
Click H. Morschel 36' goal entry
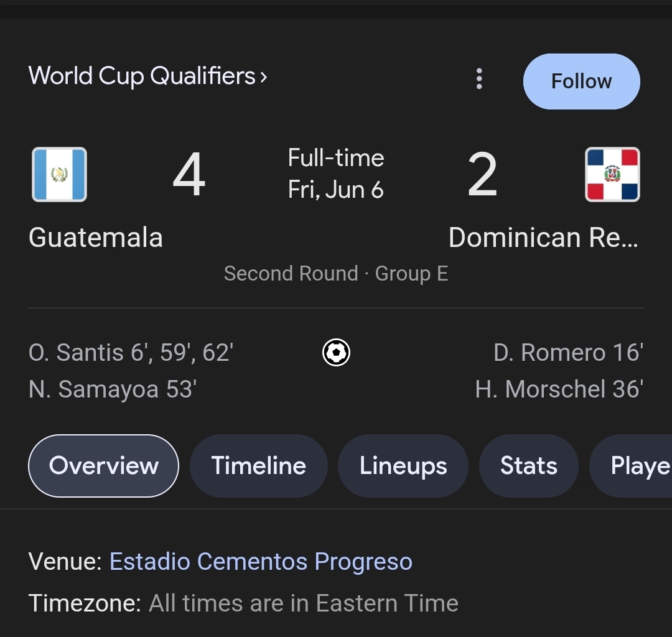pyautogui.click(x=559, y=389)
